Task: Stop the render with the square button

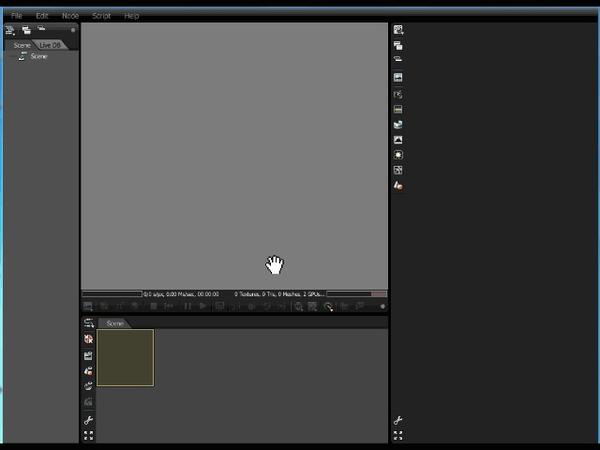Action: coord(153,307)
